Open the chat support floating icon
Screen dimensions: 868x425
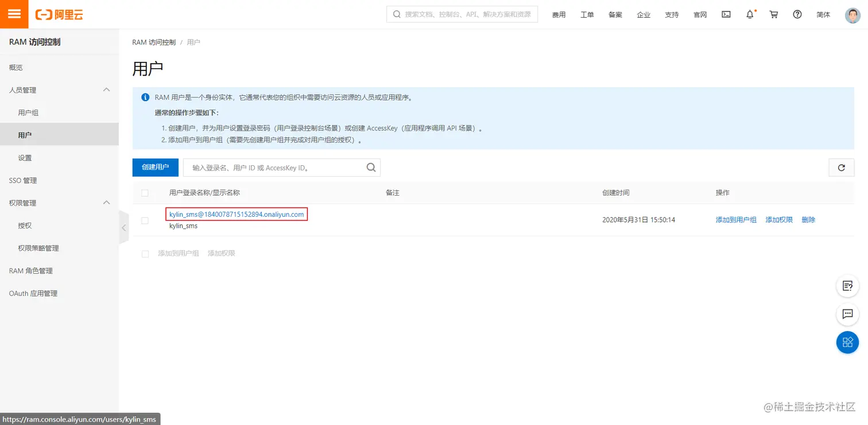coord(847,314)
